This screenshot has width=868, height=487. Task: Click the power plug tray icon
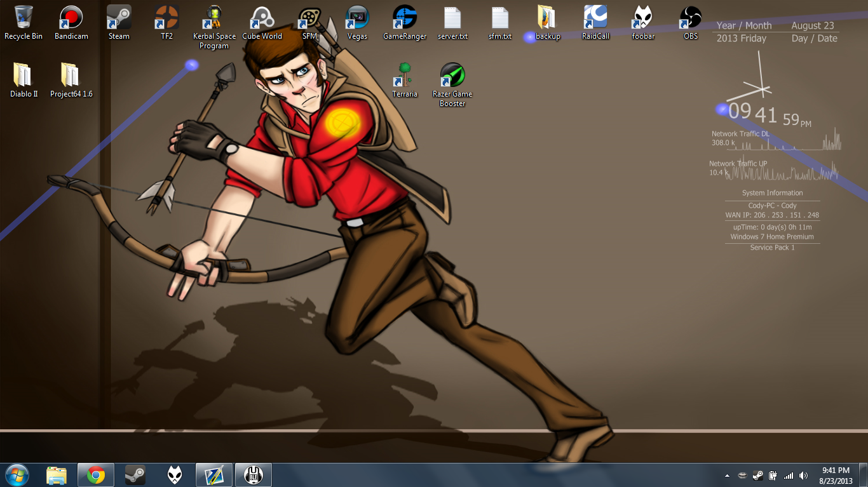click(x=773, y=476)
